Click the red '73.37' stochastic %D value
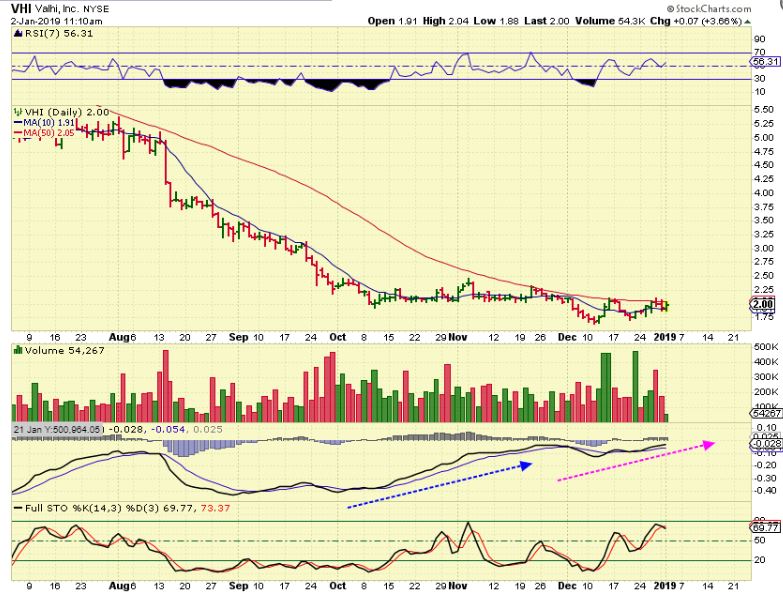783x593 pixels. click(215, 508)
